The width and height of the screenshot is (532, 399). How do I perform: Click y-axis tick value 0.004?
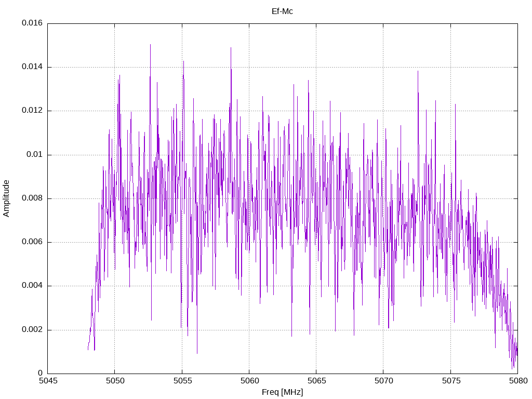point(32,286)
